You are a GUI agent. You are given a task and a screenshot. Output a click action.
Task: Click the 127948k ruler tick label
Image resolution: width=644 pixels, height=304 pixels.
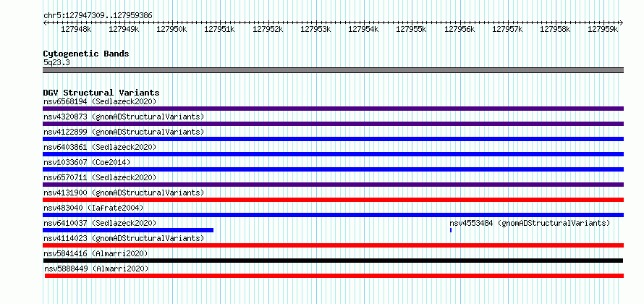point(77,29)
